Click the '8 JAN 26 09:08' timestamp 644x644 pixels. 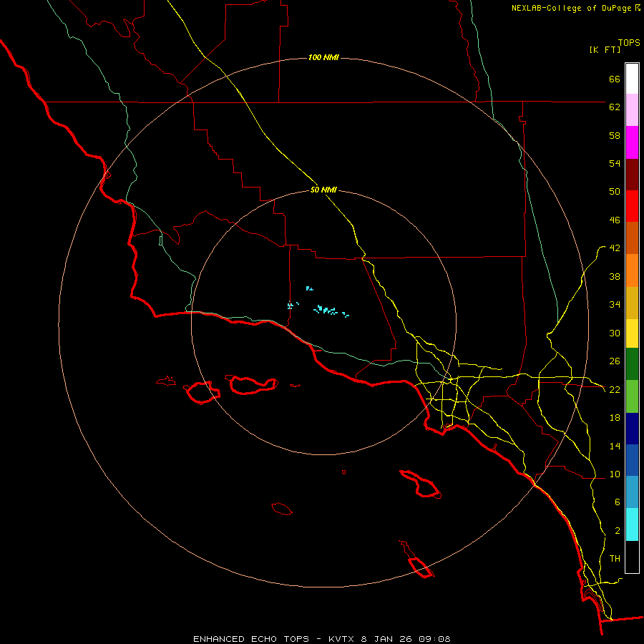(406, 639)
